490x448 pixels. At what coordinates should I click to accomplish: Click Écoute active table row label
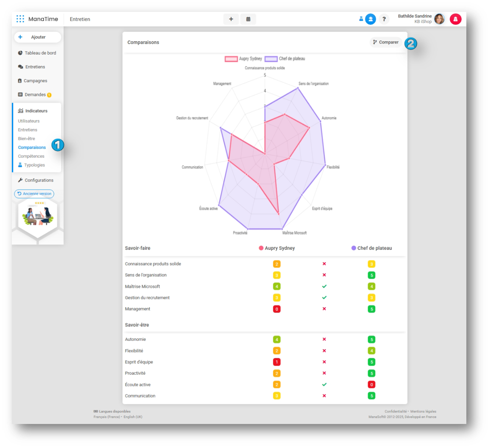click(138, 385)
